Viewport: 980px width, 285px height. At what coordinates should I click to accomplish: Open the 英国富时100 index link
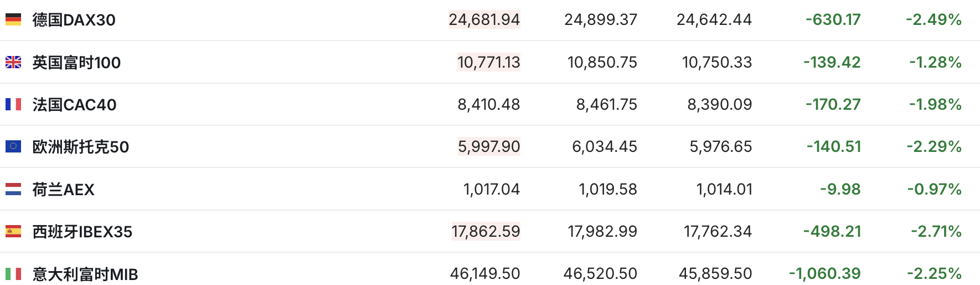[x=76, y=63]
